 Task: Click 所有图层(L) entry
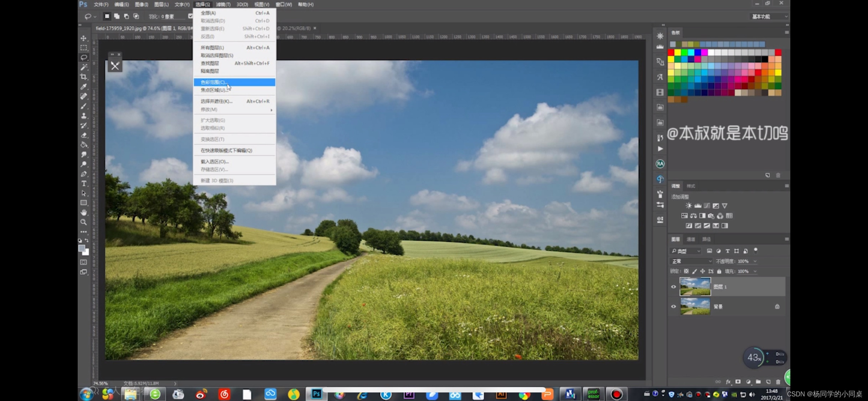[x=234, y=47]
